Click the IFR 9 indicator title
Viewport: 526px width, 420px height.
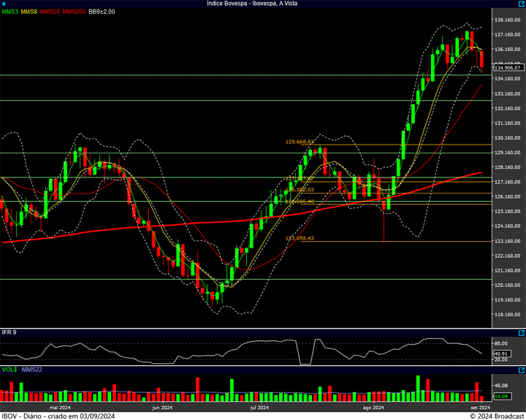(9, 332)
